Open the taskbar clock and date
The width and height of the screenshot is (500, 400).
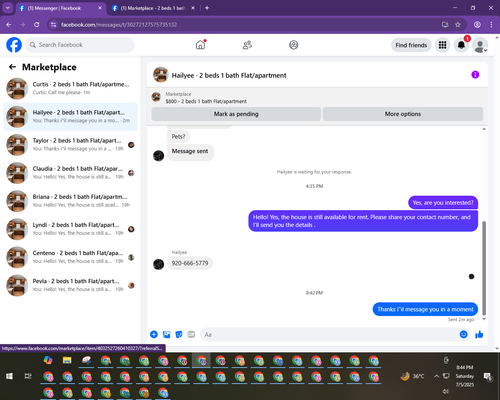coord(465,376)
